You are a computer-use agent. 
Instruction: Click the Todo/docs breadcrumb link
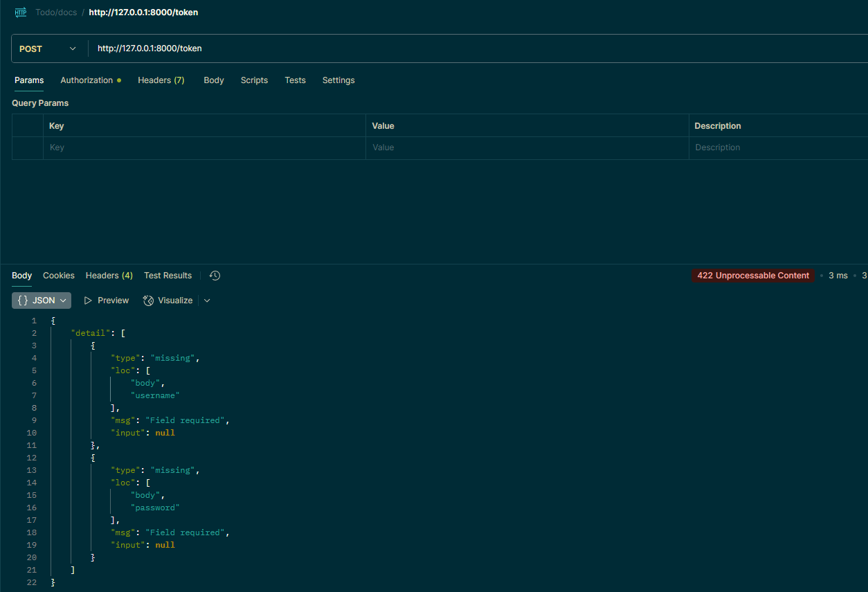[56, 12]
